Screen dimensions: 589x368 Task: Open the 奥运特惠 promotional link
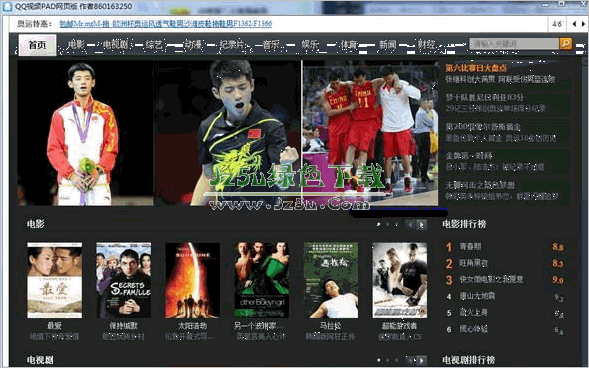(166, 24)
